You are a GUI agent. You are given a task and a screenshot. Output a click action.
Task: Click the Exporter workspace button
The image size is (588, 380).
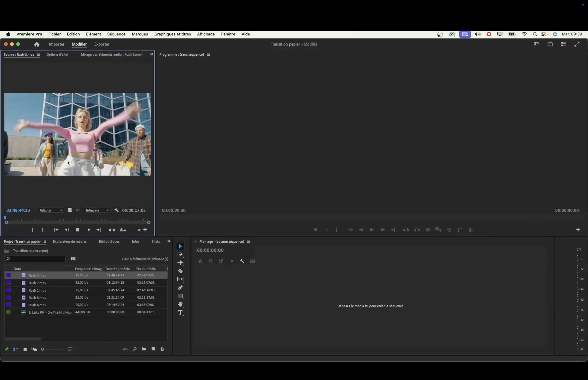(x=102, y=44)
